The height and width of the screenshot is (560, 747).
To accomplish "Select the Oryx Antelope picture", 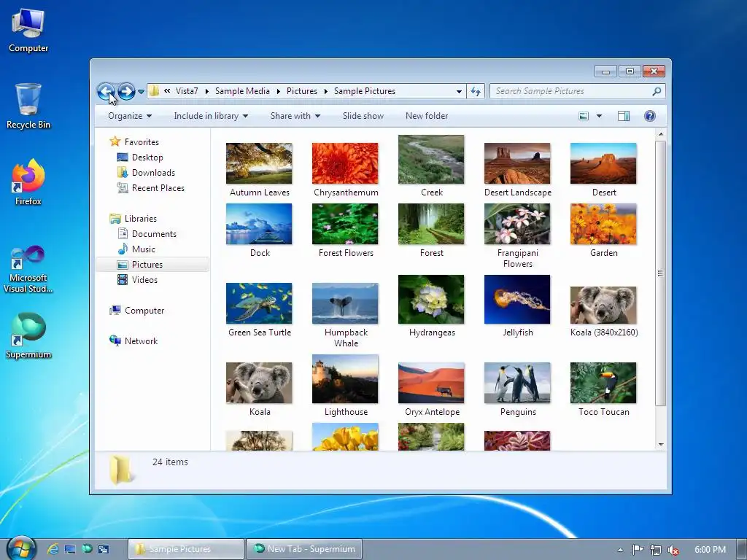I will tap(431, 389).
